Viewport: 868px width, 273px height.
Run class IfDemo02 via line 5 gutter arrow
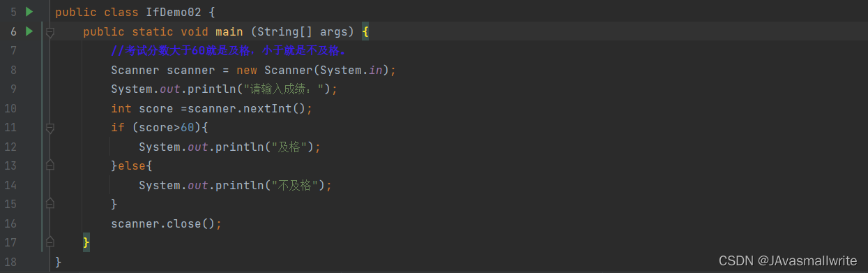coord(29,12)
